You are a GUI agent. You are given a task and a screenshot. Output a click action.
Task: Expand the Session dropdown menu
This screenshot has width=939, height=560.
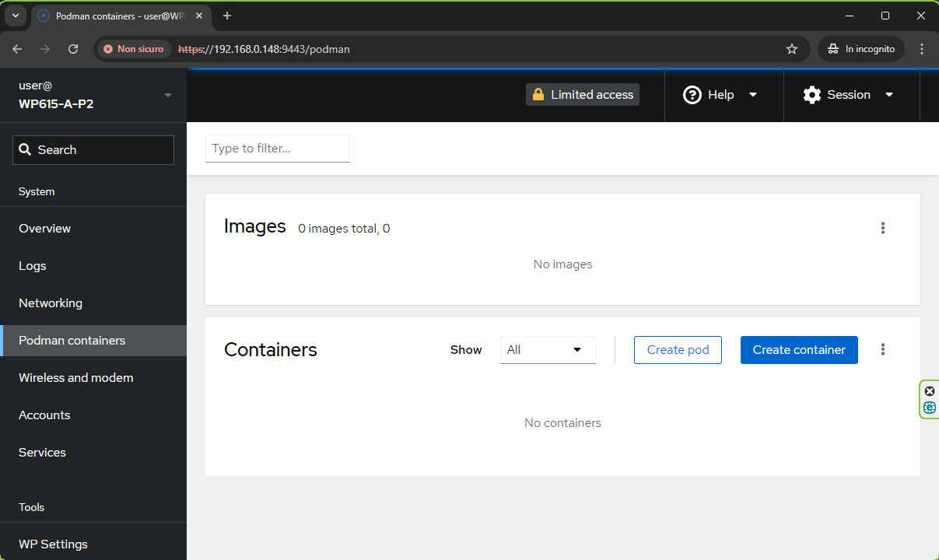pyautogui.click(x=849, y=95)
